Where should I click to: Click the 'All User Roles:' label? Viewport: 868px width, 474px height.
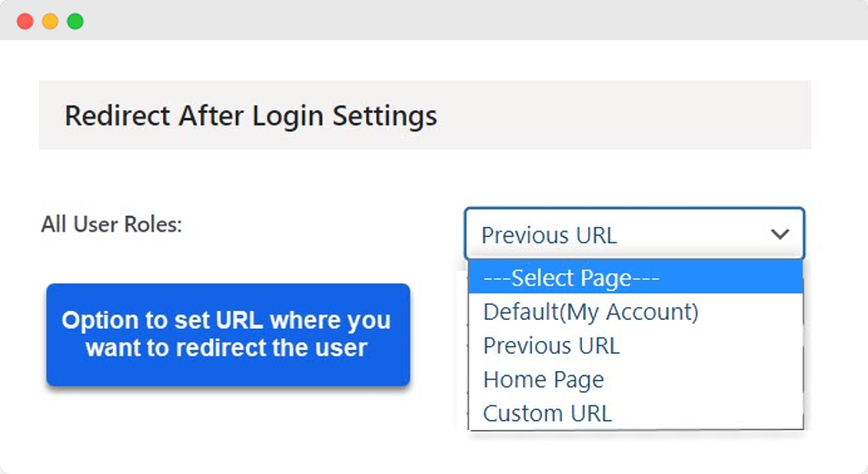(x=111, y=224)
